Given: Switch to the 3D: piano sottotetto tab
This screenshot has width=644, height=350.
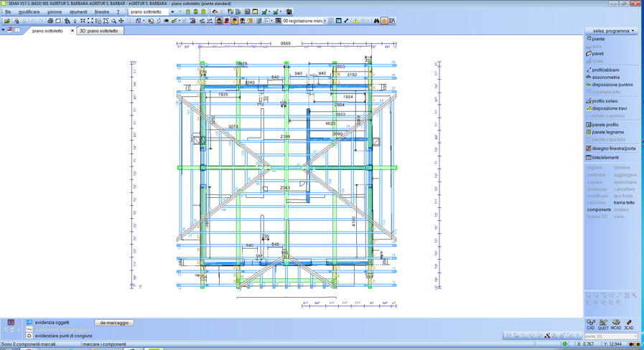Looking at the screenshot, I should tap(98, 31).
